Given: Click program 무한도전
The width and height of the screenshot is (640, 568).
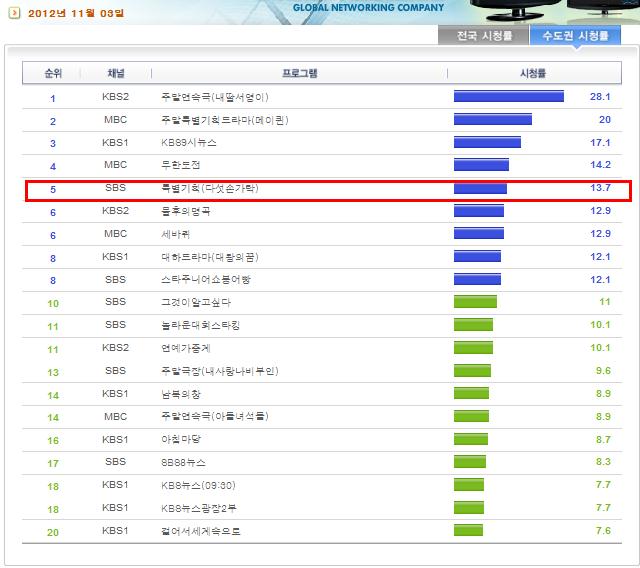Looking at the screenshot, I should (180, 165).
